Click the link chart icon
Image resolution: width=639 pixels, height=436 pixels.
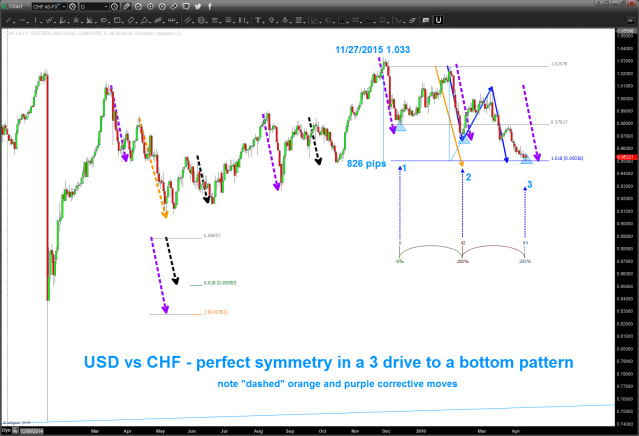tap(173, 7)
